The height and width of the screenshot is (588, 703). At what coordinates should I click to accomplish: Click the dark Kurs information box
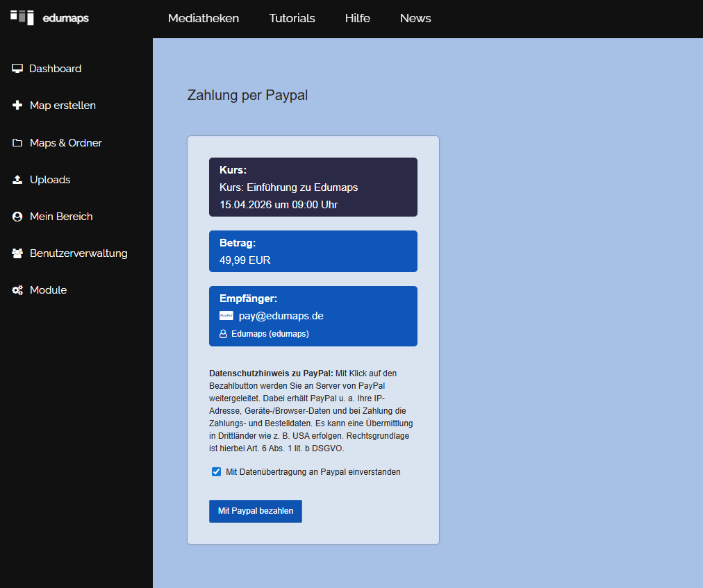click(313, 187)
